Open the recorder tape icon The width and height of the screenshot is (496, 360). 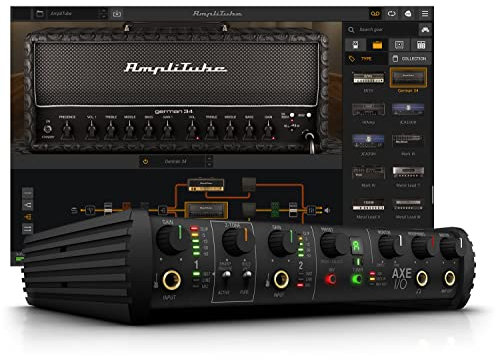(x=375, y=14)
